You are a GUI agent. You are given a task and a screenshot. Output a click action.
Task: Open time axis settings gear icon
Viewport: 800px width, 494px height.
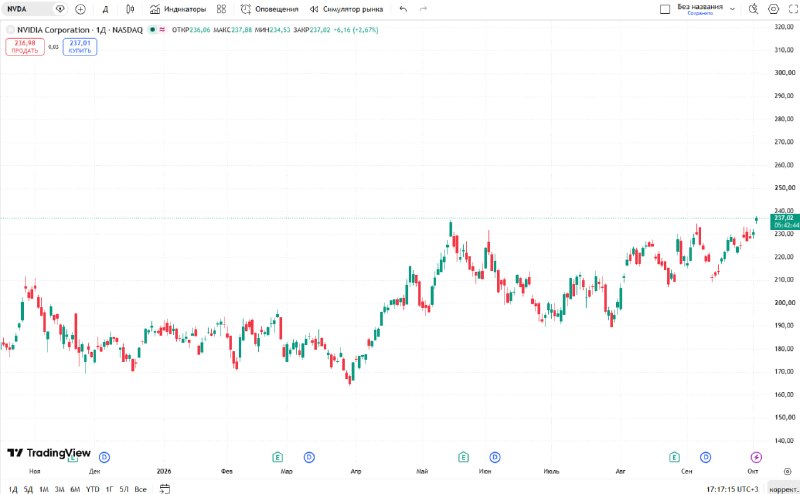787,471
